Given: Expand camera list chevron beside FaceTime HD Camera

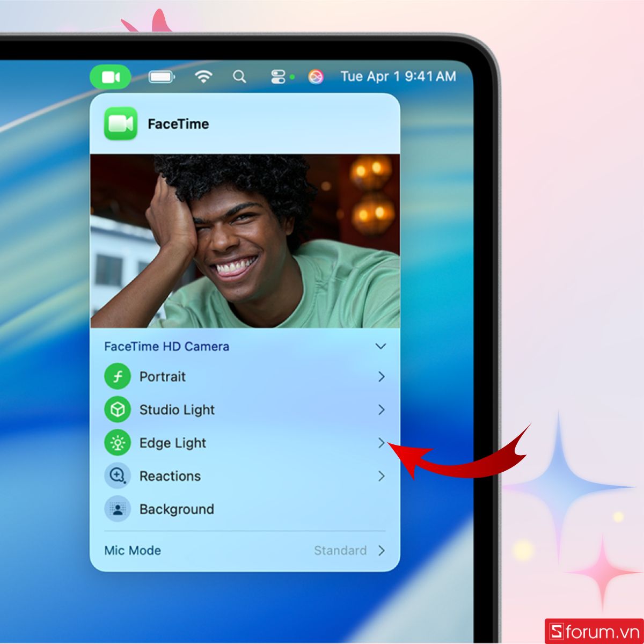Looking at the screenshot, I should [380, 346].
